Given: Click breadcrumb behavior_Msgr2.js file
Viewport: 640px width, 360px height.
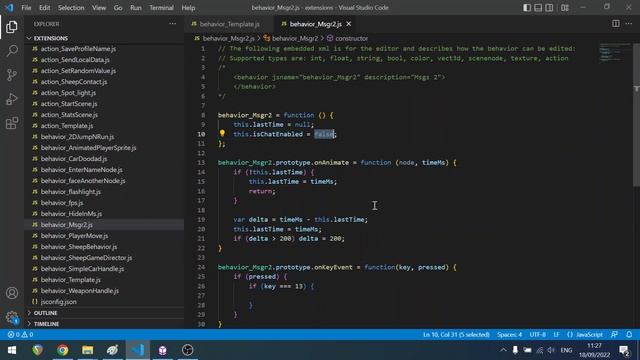Looking at the screenshot, I should (228, 38).
